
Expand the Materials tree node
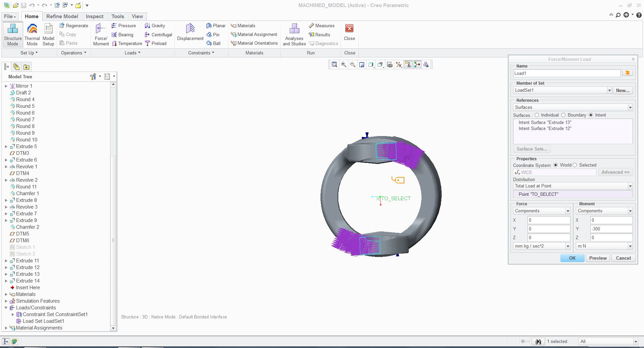pos(6,294)
